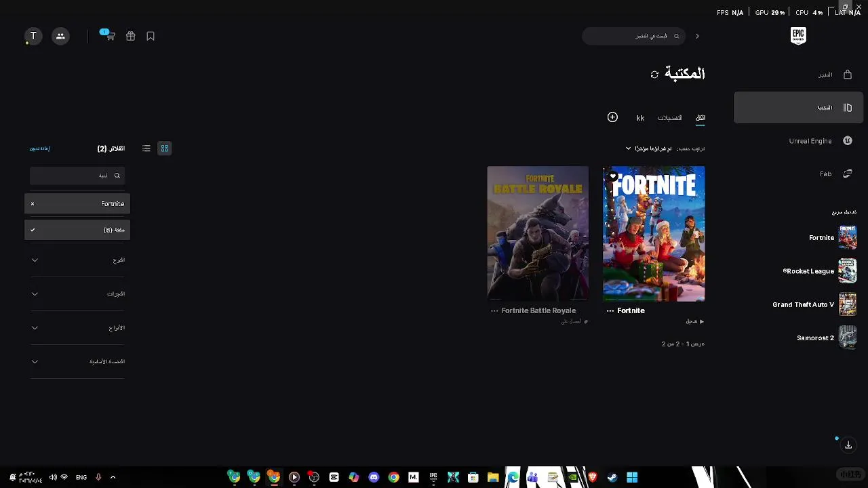This screenshot has height=488, width=868.
Task: Switch to the Favorites library tab
Action: click(x=670, y=118)
